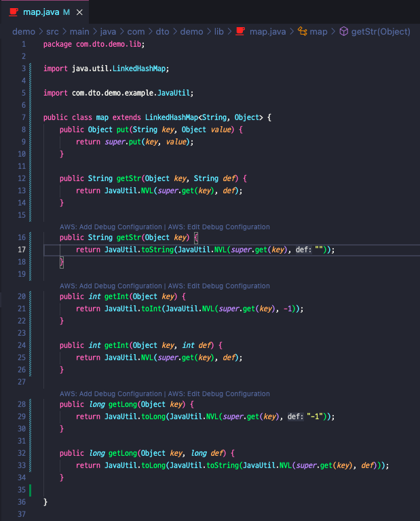This screenshot has width=420, height=521.
Task: Click the toString call on line 17
Action: pos(157,250)
